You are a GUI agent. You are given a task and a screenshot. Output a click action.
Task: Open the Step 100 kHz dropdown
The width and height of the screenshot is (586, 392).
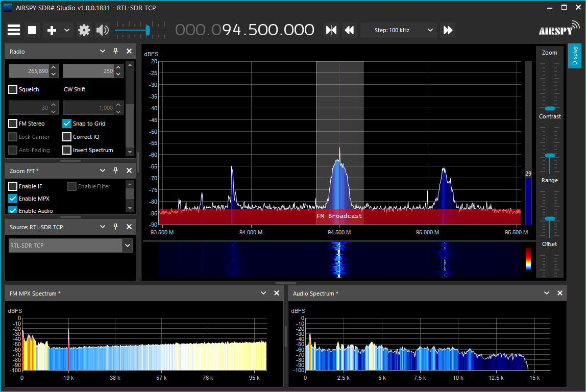point(398,30)
